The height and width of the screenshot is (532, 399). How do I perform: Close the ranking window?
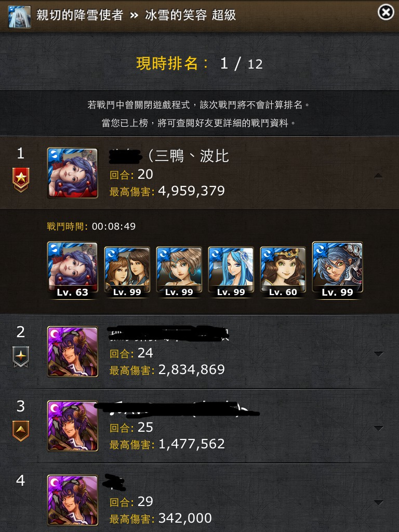tap(386, 12)
